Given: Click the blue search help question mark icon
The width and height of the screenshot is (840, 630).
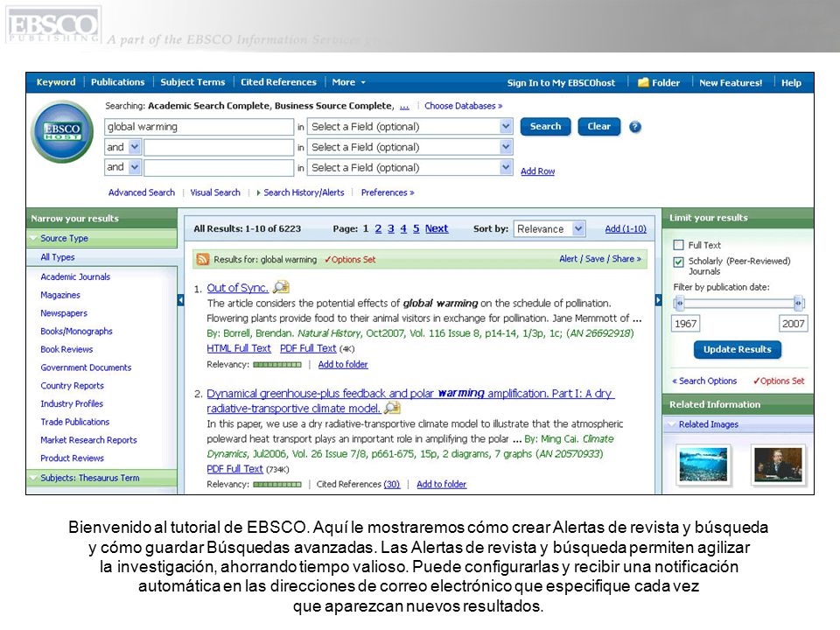Looking at the screenshot, I should pos(635,127).
